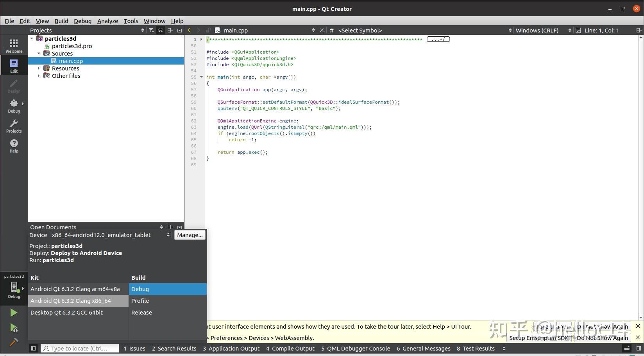Click the filter tree icon in Projects
Screen dimensions: 644x356
pyautogui.click(x=151, y=30)
